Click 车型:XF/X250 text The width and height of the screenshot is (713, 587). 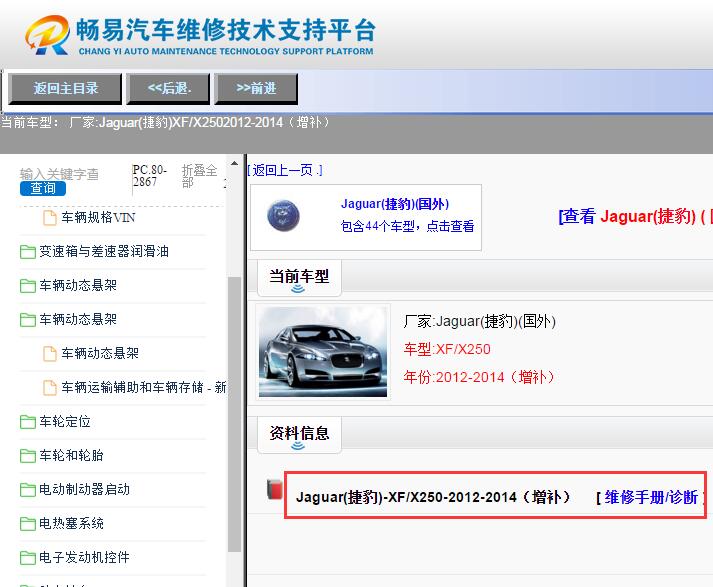click(x=447, y=349)
